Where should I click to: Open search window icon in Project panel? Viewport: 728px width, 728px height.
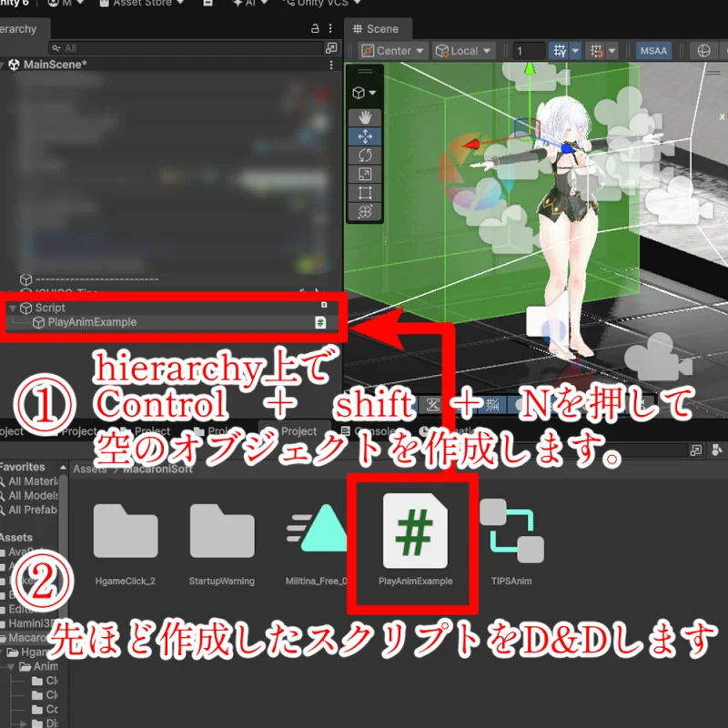click(x=695, y=450)
